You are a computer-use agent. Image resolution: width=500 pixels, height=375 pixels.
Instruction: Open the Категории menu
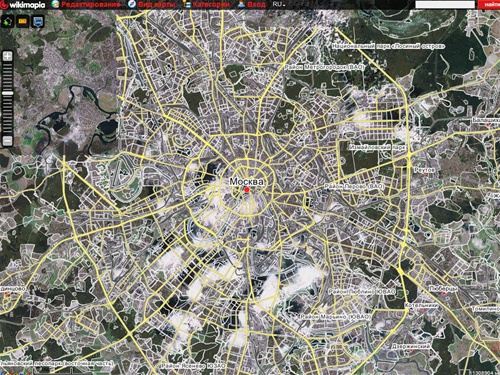tap(211, 4)
